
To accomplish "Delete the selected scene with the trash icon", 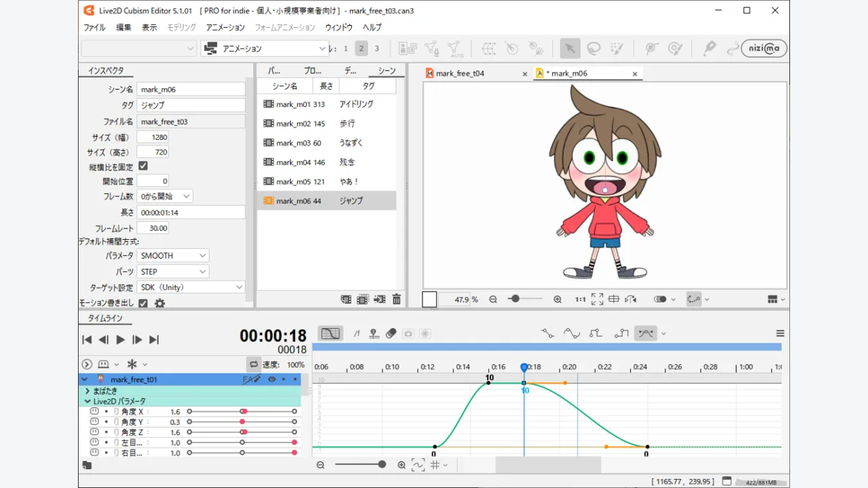I will tap(397, 299).
